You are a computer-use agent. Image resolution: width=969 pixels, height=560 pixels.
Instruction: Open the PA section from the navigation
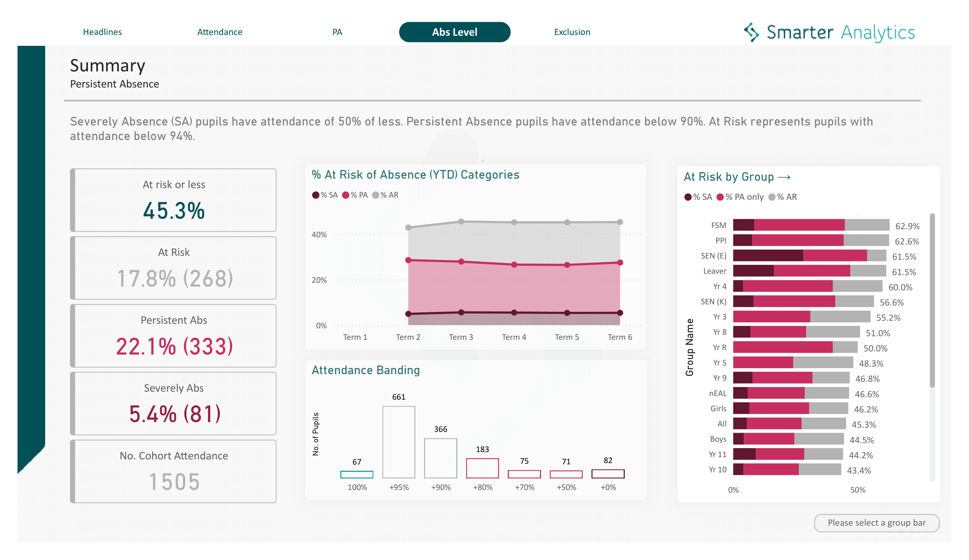coord(337,32)
